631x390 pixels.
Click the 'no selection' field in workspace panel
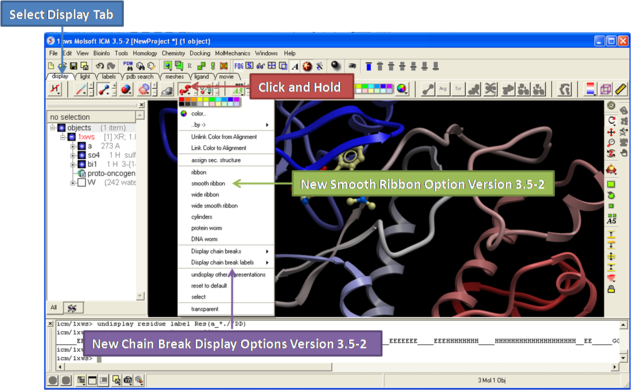coord(91,117)
